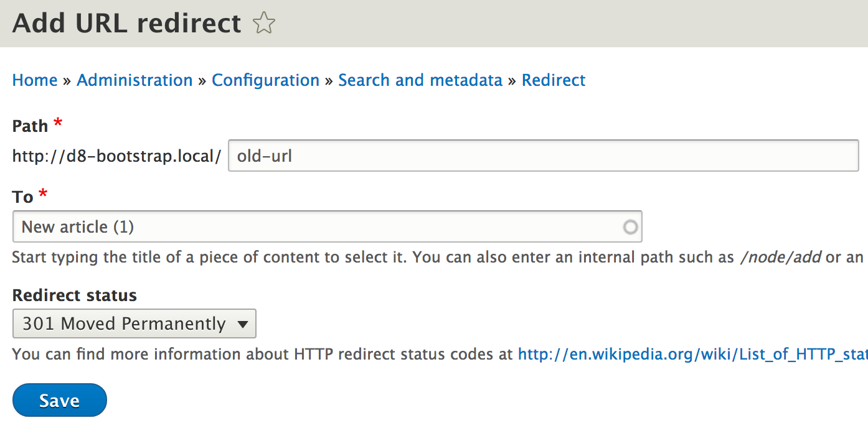This screenshot has width=868, height=428.
Task: Click the To field showing New article (1)
Action: point(318,227)
